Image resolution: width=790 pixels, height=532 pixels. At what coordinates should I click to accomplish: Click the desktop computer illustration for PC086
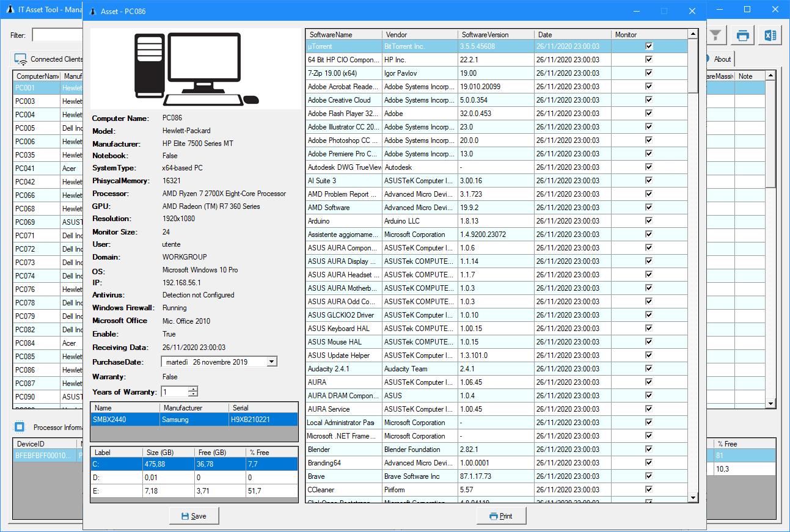[194, 67]
